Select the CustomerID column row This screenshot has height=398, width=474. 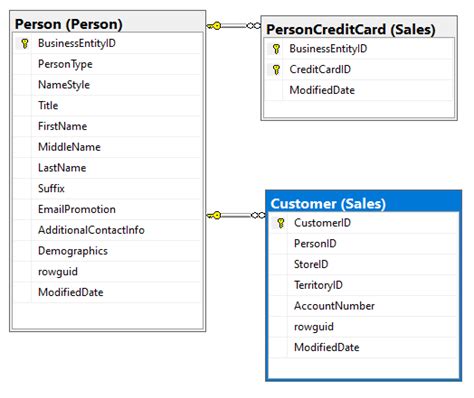pos(364,223)
